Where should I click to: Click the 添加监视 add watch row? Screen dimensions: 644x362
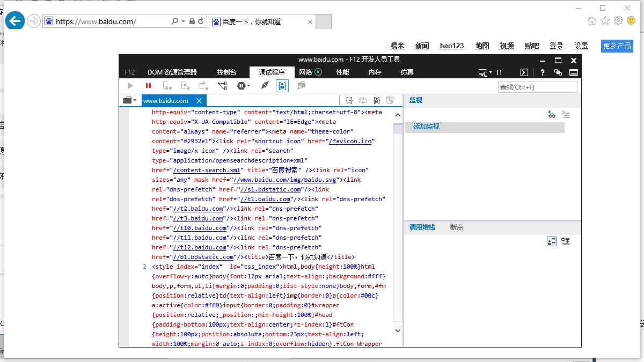coord(484,127)
